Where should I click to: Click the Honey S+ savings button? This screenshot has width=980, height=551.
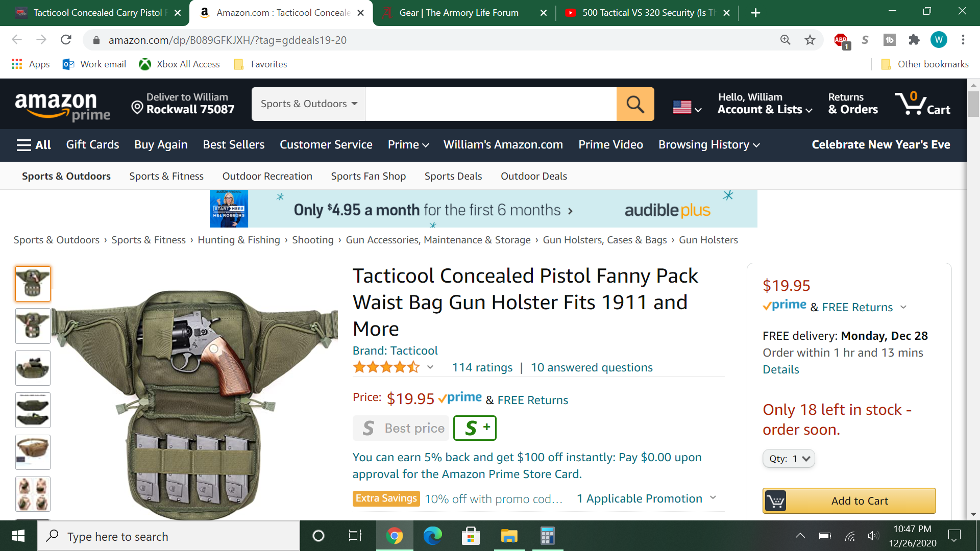click(x=474, y=428)
